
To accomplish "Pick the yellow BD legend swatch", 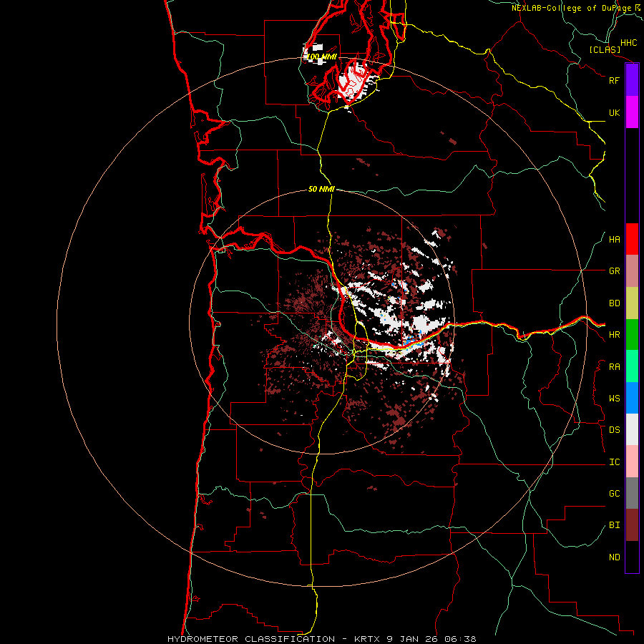I will coord(632,303).
